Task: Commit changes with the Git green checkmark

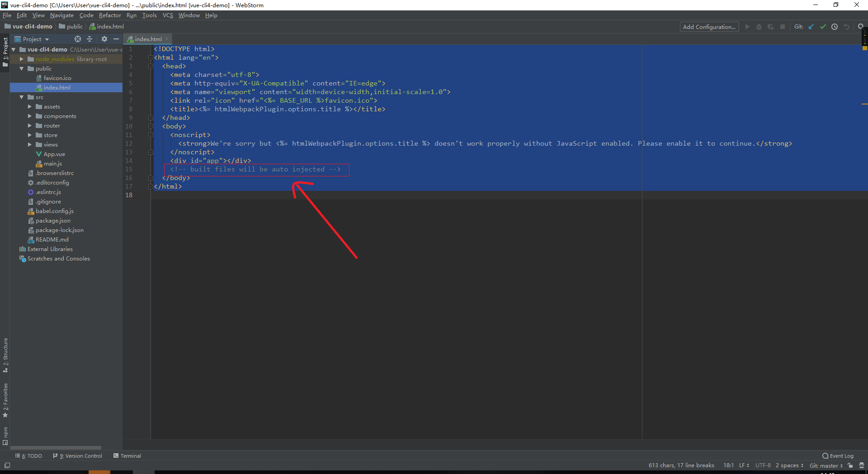Action: pyautogui.click(x=823, y=27)
